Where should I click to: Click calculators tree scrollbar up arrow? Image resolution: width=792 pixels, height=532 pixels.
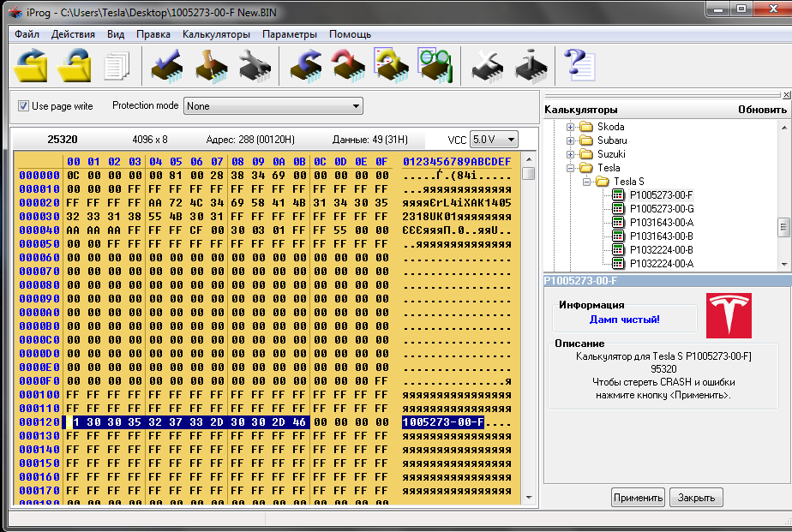(x=784, y=127)
